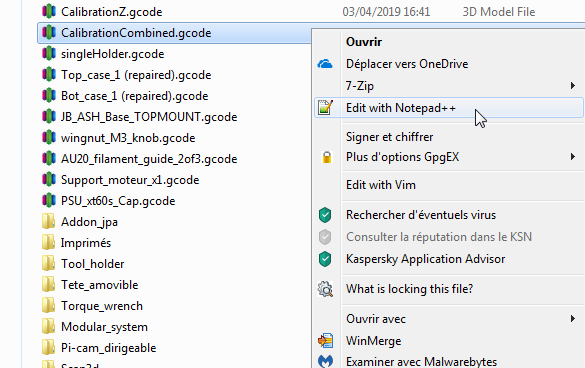
Task: Select WinMerge from the context menu
Action: pyautogui.click(x=373, y=341)
